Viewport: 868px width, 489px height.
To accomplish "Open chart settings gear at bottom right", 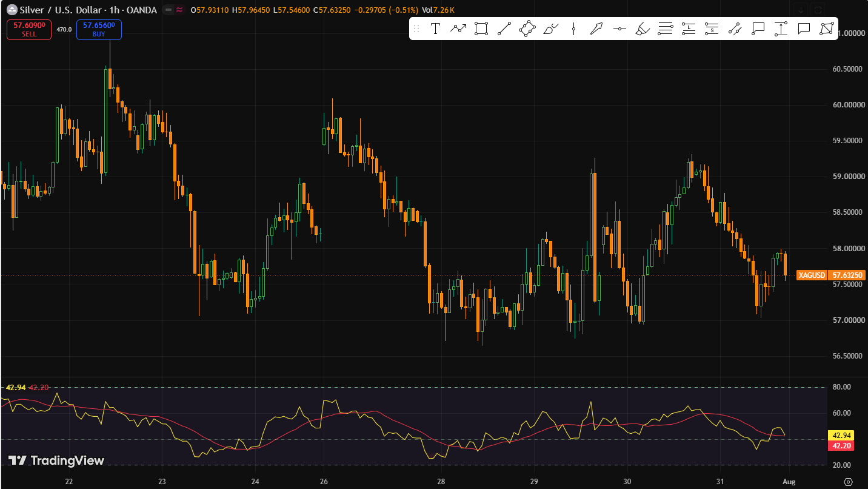I will click(848, 481).
